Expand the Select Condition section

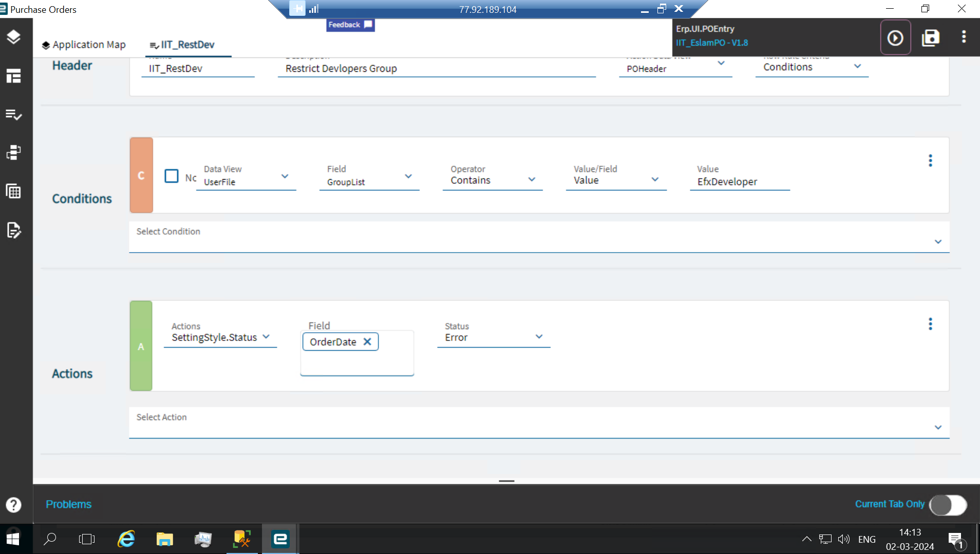pyautogui.click(x=938, y=241)
